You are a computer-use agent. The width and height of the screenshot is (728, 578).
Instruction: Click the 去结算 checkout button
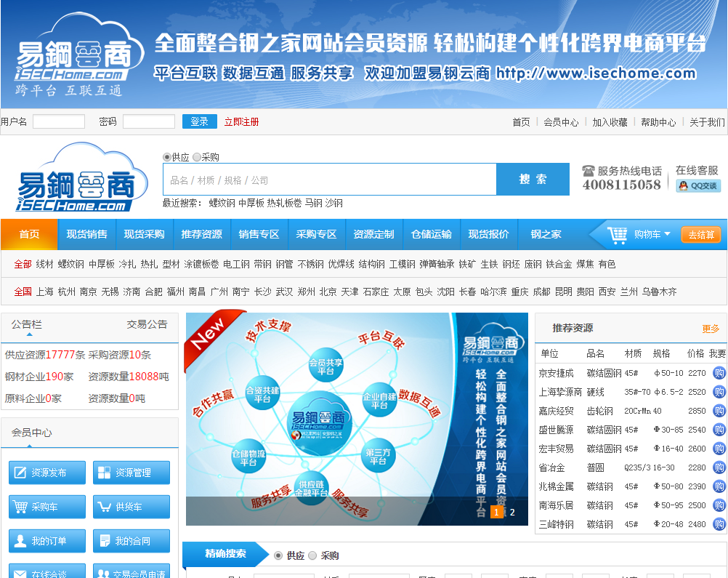coord(701,235)
